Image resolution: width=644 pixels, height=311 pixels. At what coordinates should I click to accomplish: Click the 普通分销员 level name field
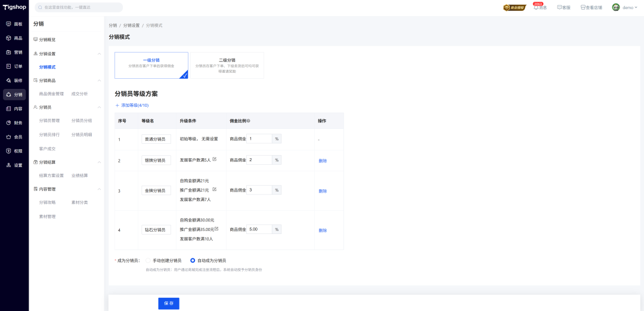tap(156, 140)
